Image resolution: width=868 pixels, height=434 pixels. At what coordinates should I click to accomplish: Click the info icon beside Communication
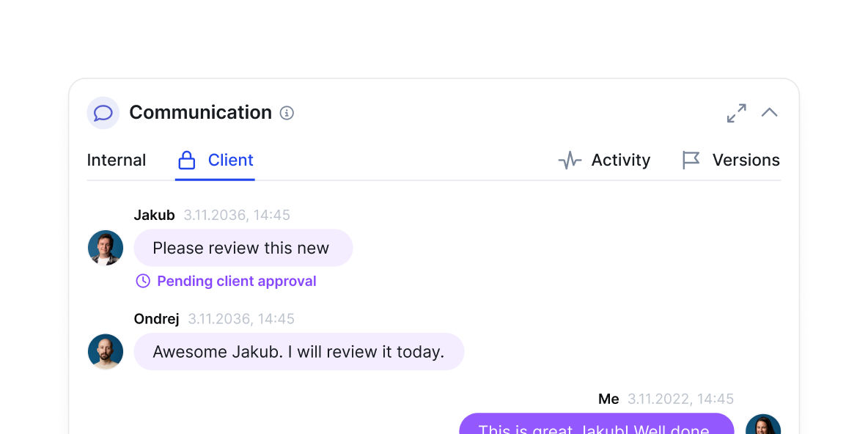click(287, 113)
